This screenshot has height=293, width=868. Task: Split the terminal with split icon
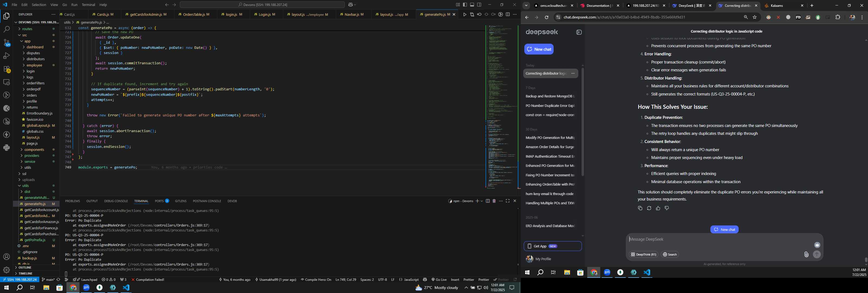coord(488,201)
